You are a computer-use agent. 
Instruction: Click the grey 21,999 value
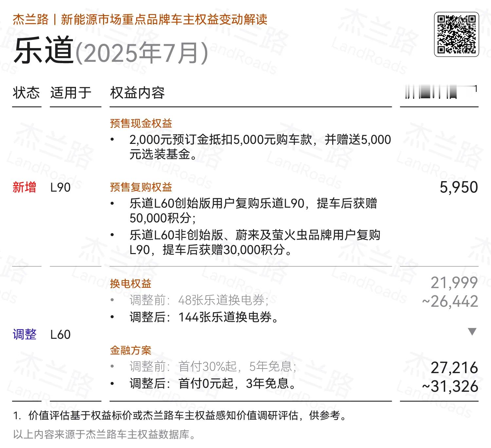(454, 283)
